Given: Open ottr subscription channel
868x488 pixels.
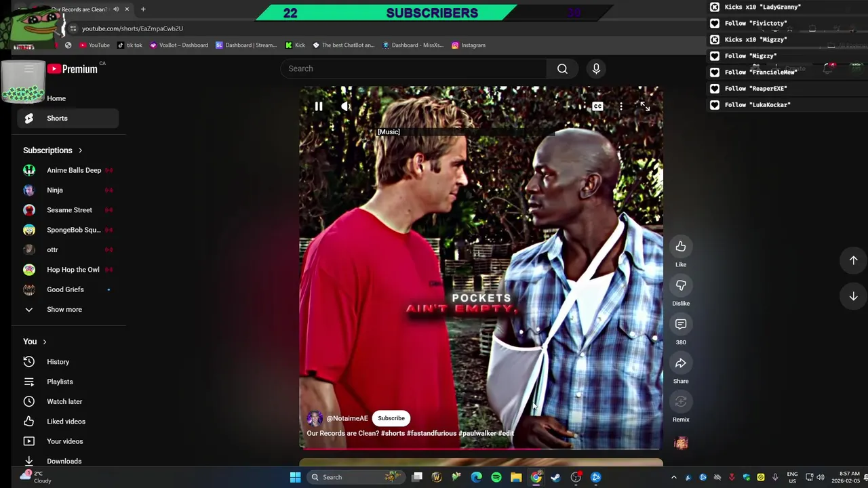Looking at the screenshot, I should point(68,249).
